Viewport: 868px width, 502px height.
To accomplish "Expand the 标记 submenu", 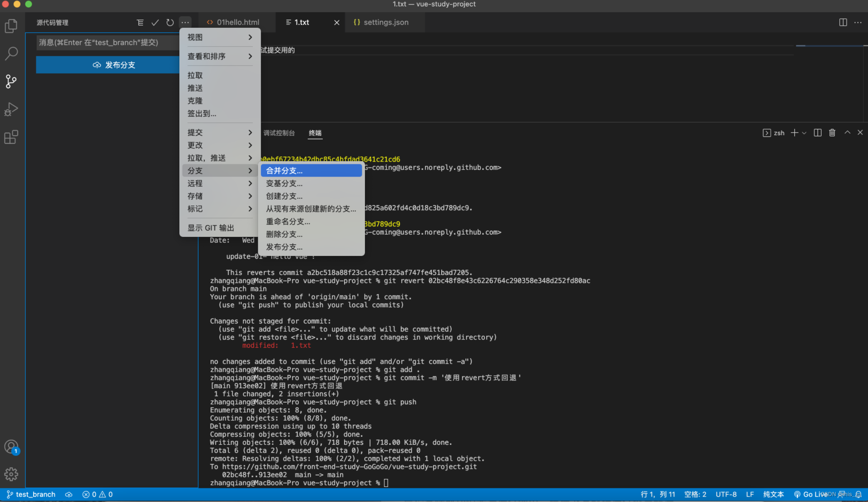I will 220,209.
